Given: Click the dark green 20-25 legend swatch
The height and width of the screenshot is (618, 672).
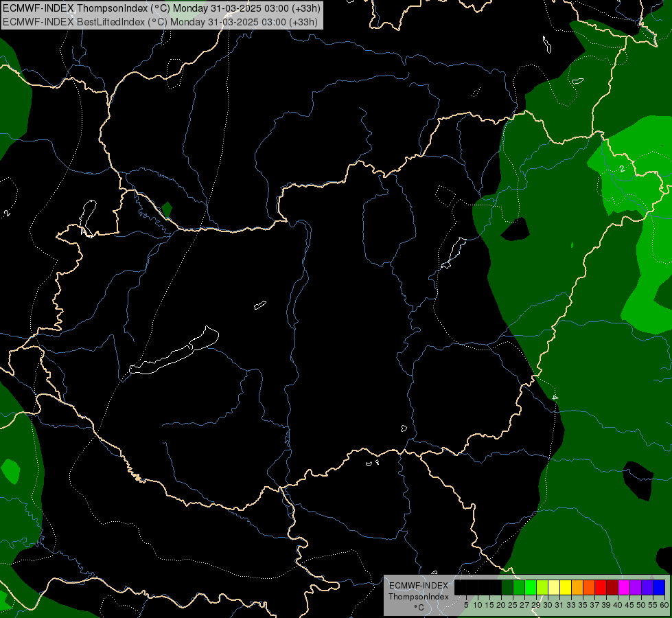Looking at the screenshot, I should [507, 587].
